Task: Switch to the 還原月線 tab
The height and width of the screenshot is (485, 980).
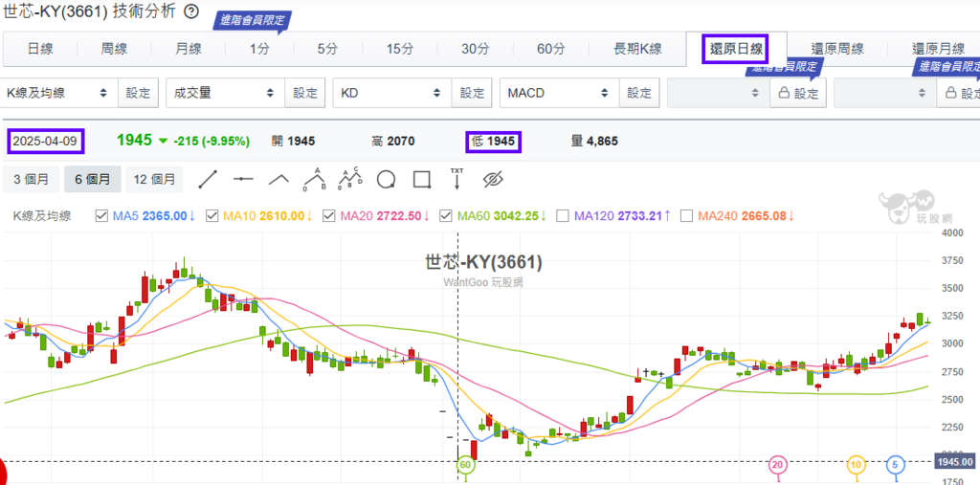Action: 938,49
